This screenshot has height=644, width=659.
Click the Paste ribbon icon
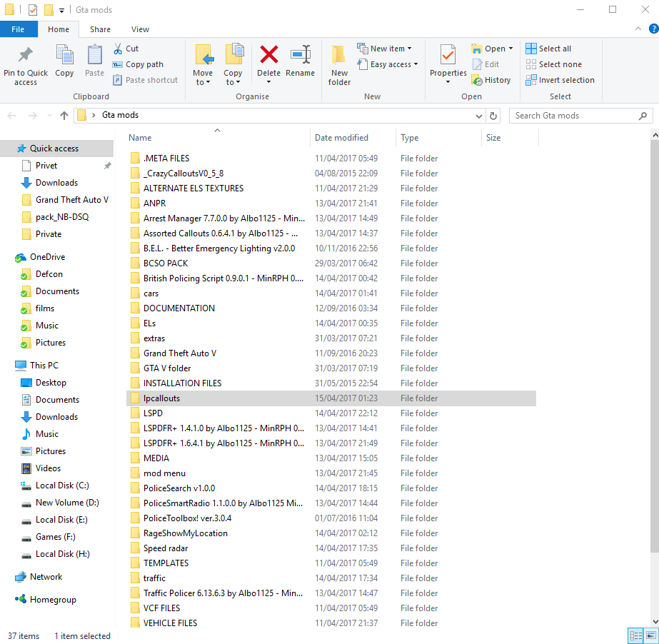coord(94,55)
